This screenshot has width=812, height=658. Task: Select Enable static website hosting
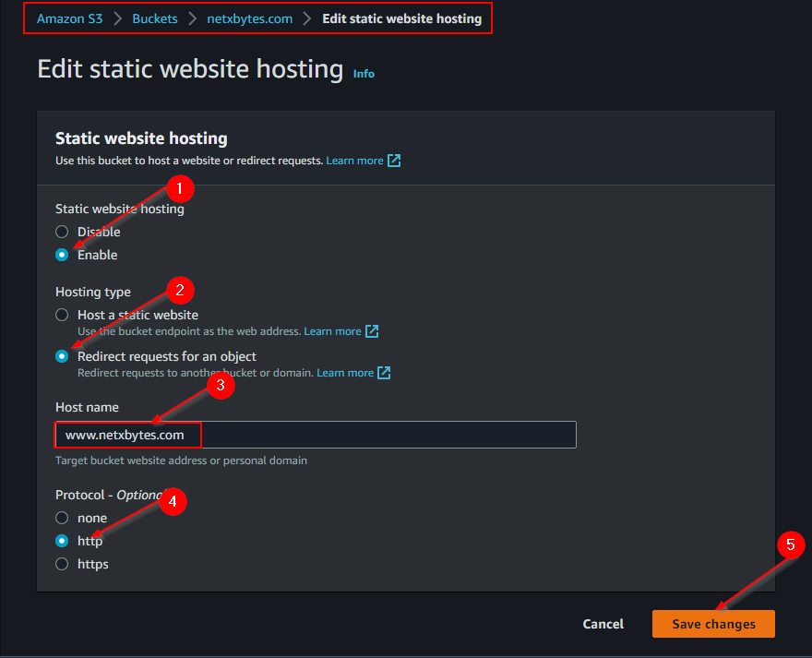point(62,255)
